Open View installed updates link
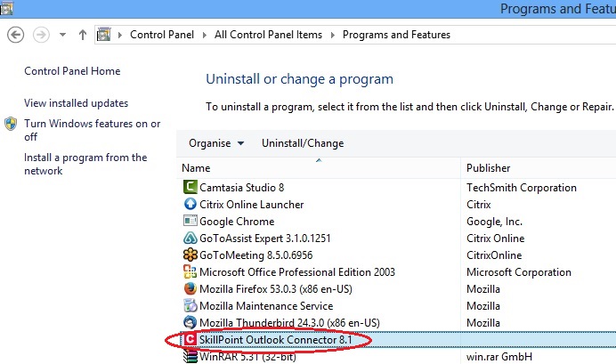 pos(77,103)
